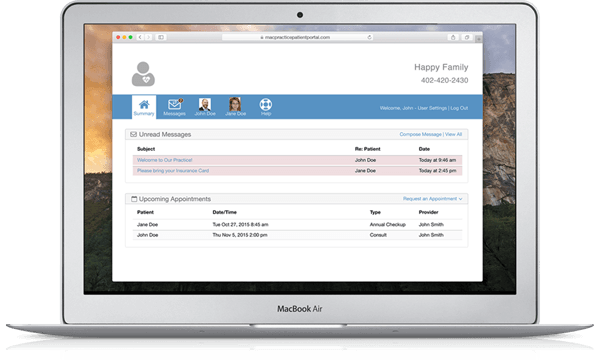Image resolution: width=600 pixels, height=362 pixels.
Task: Open John Doe's patient tab
Action: click(205, 107)
